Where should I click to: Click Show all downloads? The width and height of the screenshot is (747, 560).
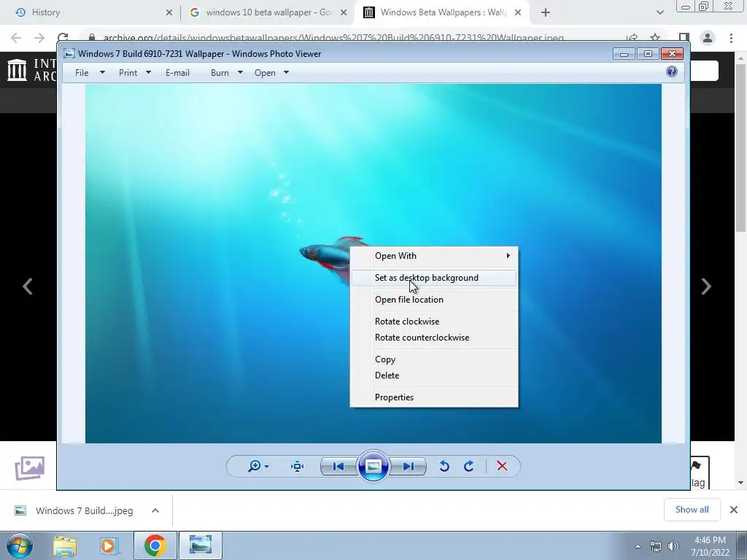[692, 510]
